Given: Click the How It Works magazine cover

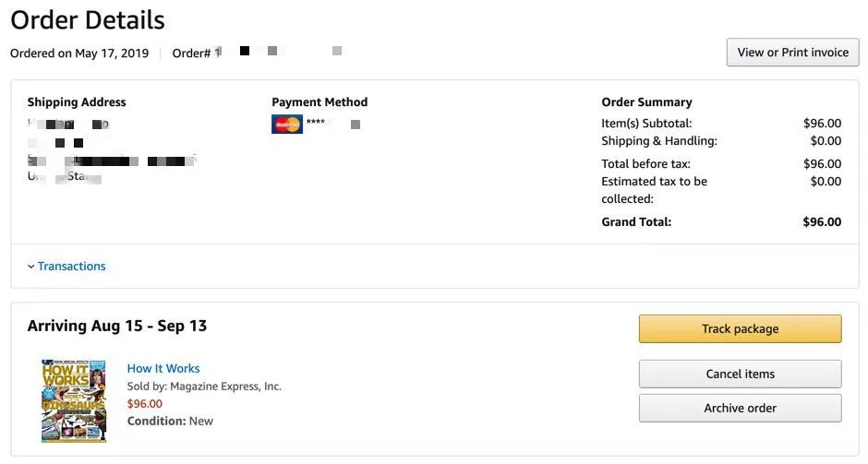Looking at the screenshot, I should pos(73,400).
